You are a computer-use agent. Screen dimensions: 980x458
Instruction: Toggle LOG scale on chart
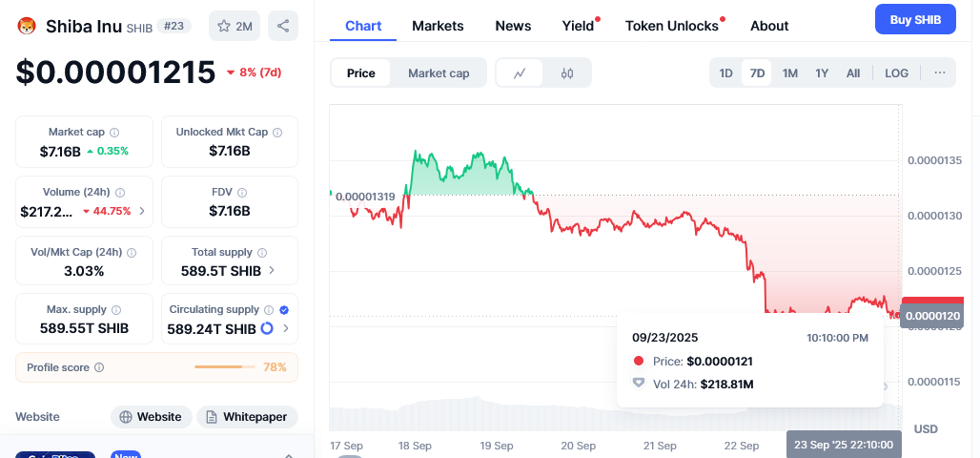896,73
